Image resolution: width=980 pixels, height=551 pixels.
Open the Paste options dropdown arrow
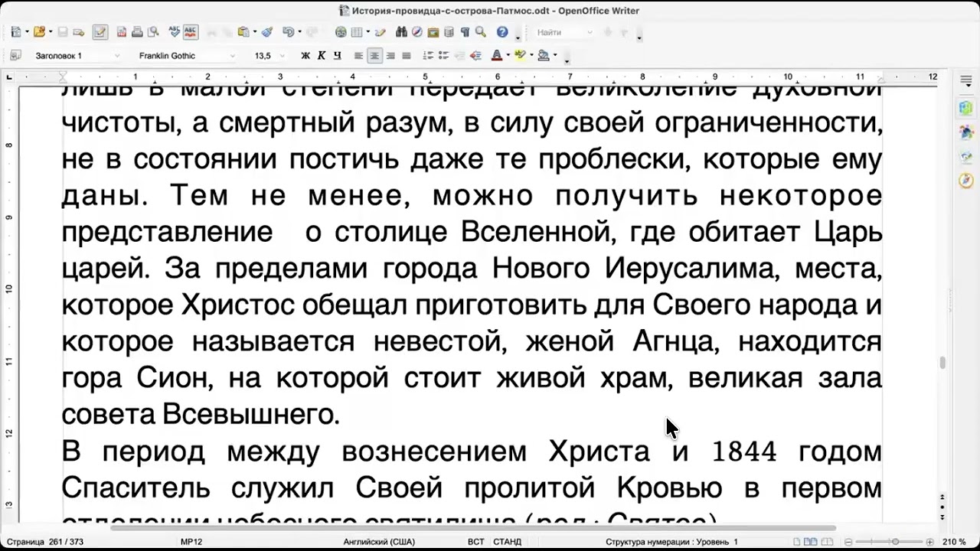click(255, 32)
